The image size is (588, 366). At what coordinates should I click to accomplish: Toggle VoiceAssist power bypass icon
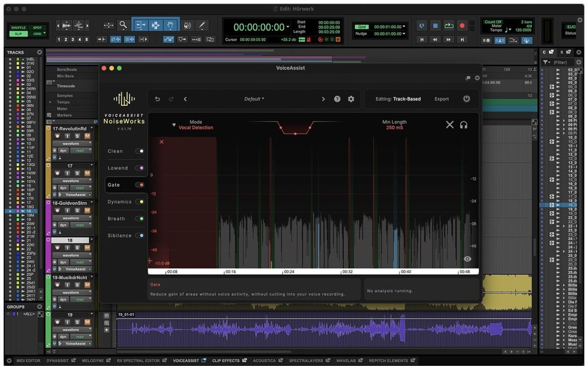click(467, 99)
